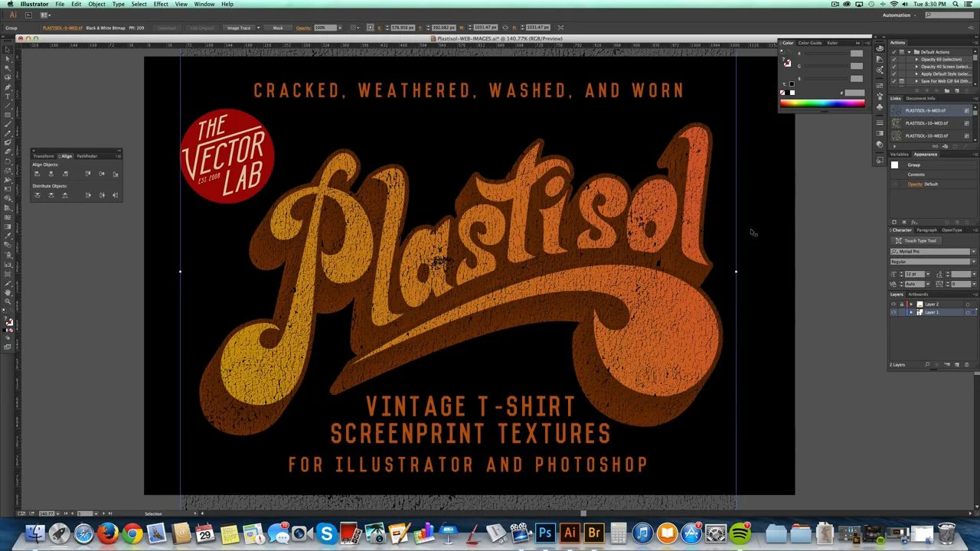Toggle checkmark for Default Actions set
This screenshot has width=980, height=551.
pos(893,52)
